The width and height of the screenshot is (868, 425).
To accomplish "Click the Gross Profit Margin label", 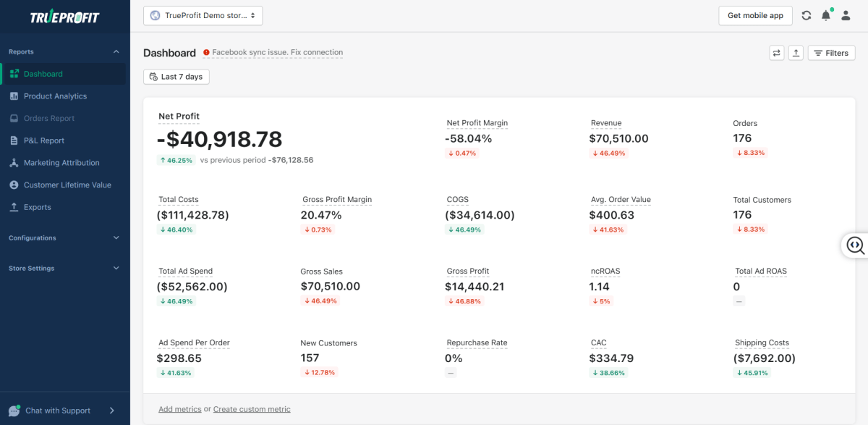I will pos(337,200).
